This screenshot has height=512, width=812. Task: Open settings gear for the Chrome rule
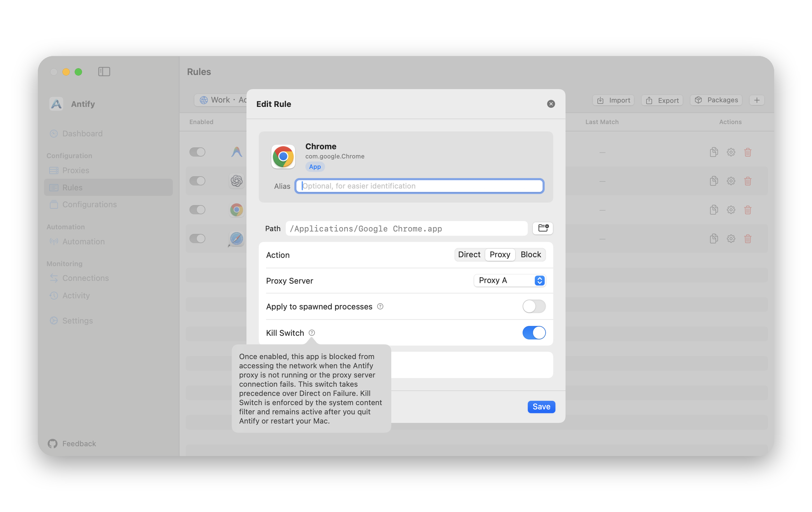pyautogui.click(x=730, y=210)
